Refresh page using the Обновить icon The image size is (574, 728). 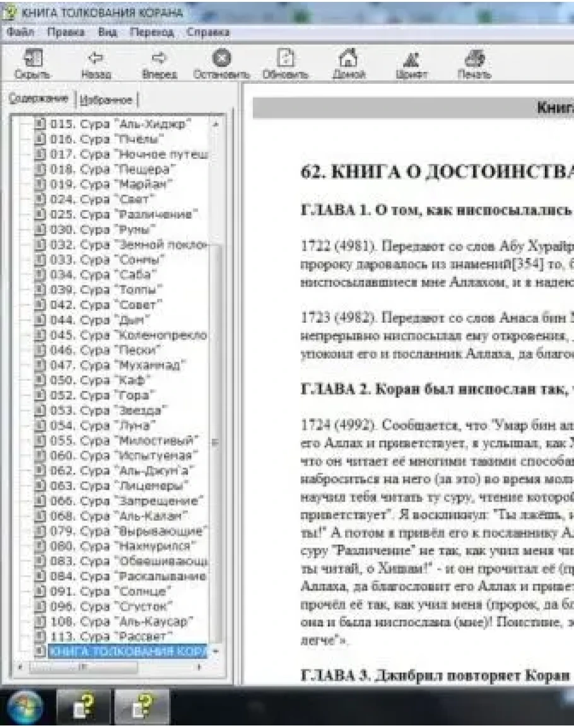coord(284,60)
